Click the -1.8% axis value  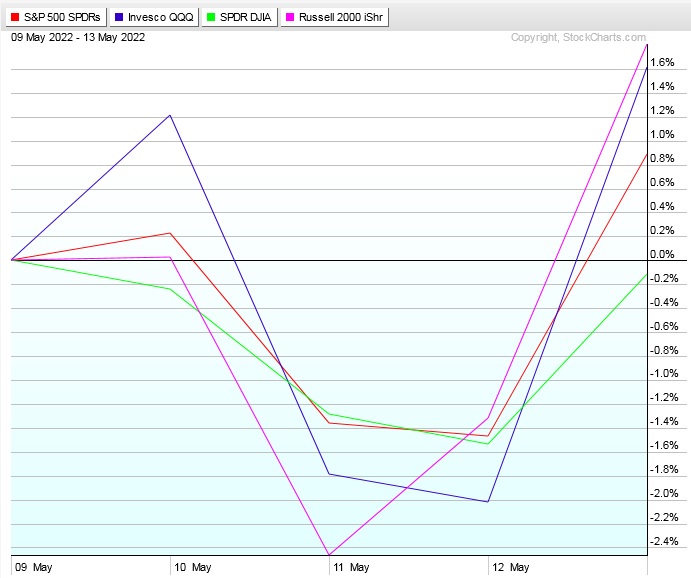click(664, 470)
